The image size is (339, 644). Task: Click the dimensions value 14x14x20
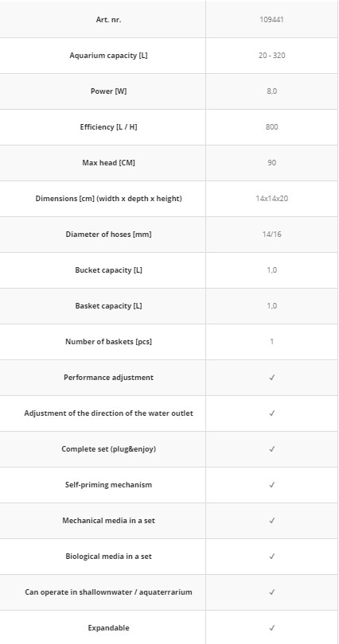click(x=271, y=199)
